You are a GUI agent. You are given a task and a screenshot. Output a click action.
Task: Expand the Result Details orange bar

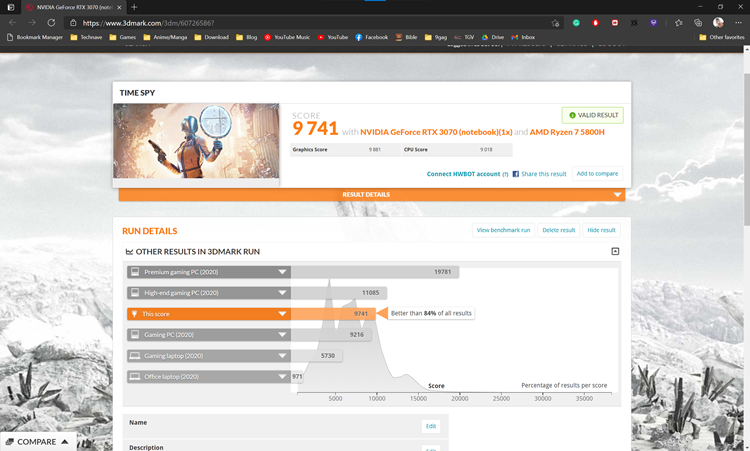(372, 195)
